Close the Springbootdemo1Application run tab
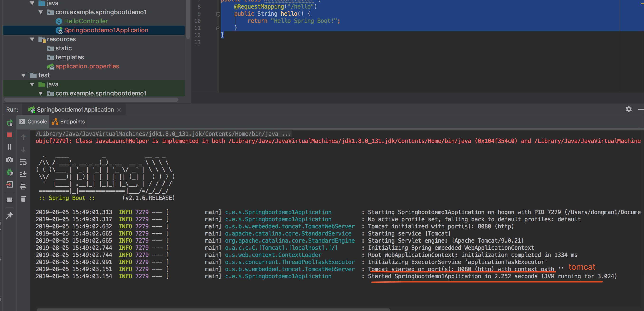This screenshot has height=311, width=644. tap(119, 110)
